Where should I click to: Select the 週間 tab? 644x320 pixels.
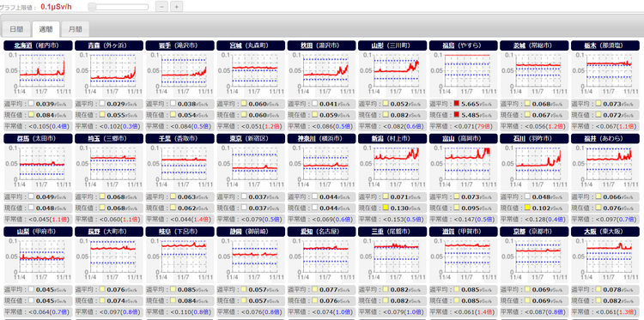point(46,29)
